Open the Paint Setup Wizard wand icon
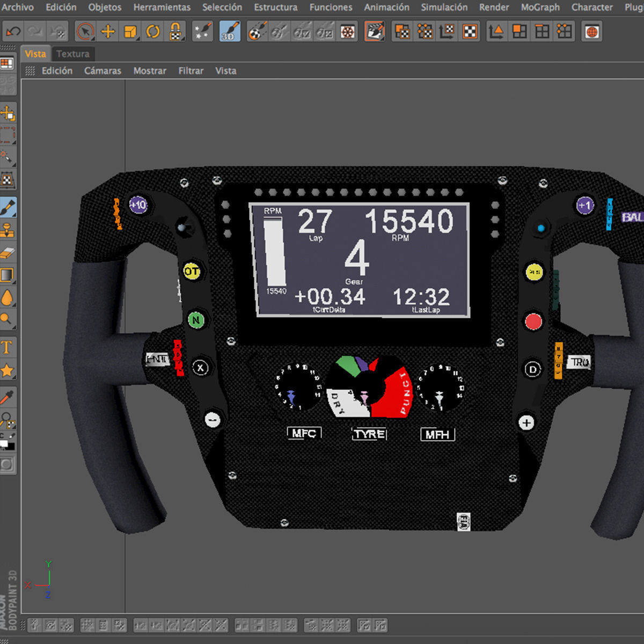 [202, 32]
